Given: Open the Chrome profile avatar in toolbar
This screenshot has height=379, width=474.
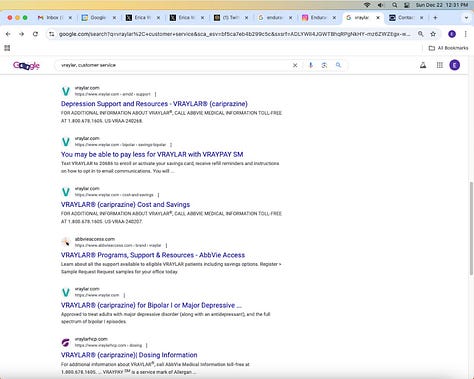Looking at the screenshot, I should pos(452,34).
